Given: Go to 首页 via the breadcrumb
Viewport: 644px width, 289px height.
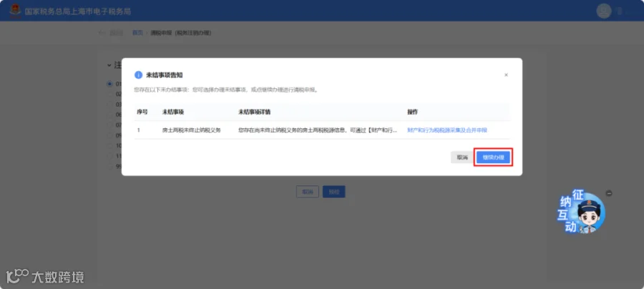Looking at the screenshot, I should tap(137, 33).
